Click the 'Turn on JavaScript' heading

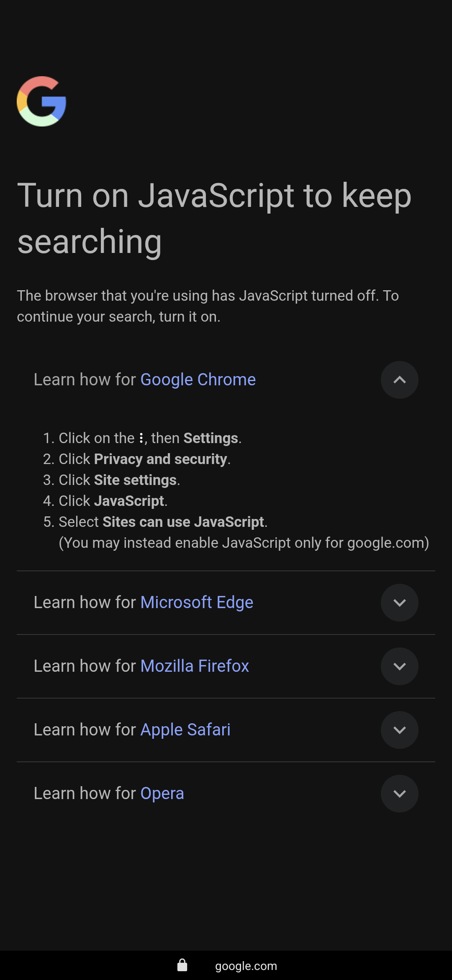click(x=214, y=218)
